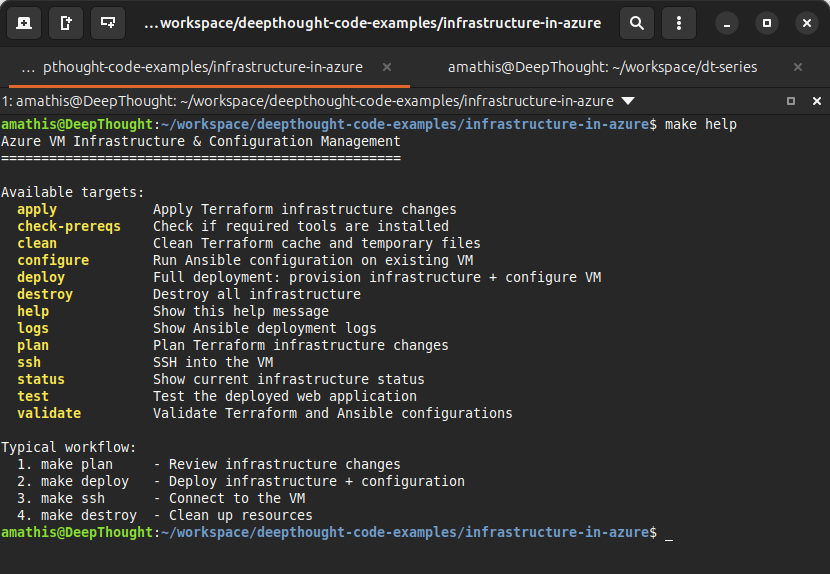The height and width of the screenshot is (574, 830).
Task: Click workflow step '2. make deploy'
Action: coord(73,481)
